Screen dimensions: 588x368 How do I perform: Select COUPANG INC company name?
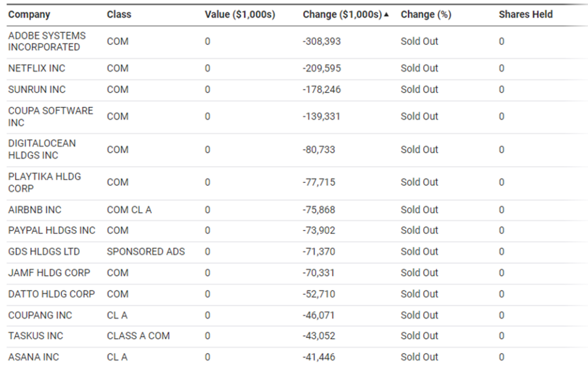pyautogui.click(x=40, y=315)
